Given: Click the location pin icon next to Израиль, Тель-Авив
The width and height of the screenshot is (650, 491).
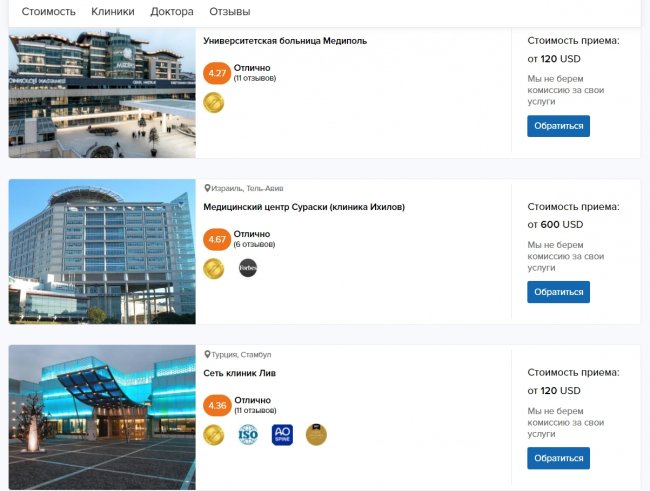Looking at the screenshot, I should (x=207, y=188).
